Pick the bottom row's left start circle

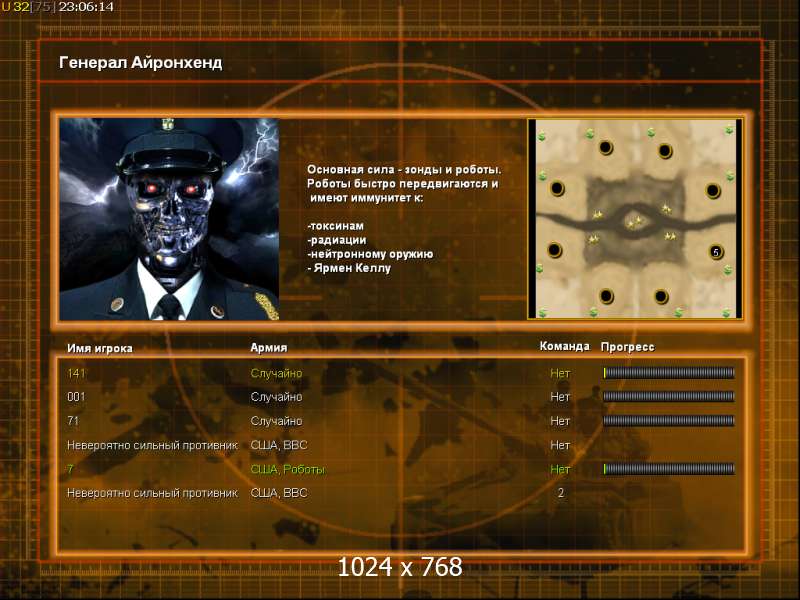[606, 296]
